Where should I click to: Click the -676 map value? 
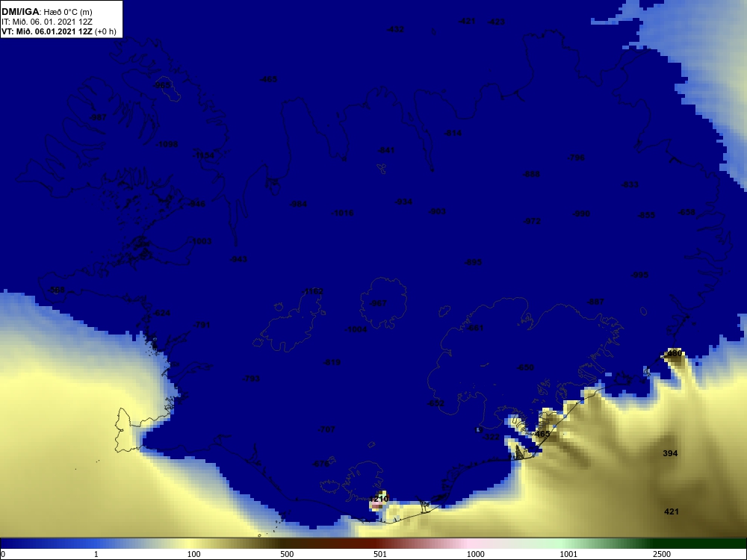point(320,464)
